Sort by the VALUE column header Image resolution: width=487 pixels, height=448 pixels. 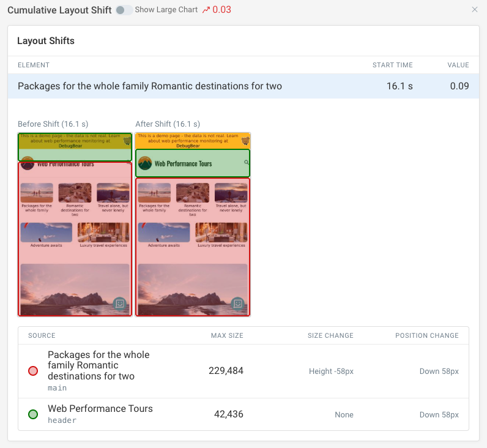(x=458, y=65)
